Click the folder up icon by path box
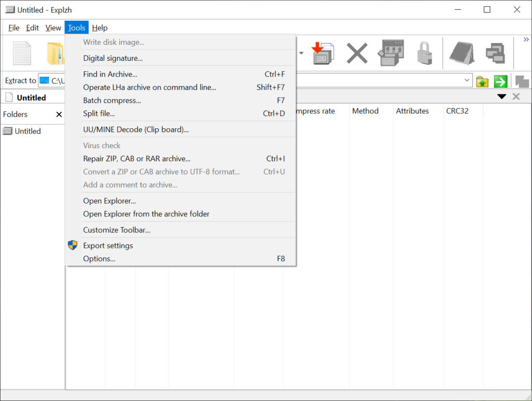Image resolution: width=532 pixels, height=401 pixels. click(482, 82)
